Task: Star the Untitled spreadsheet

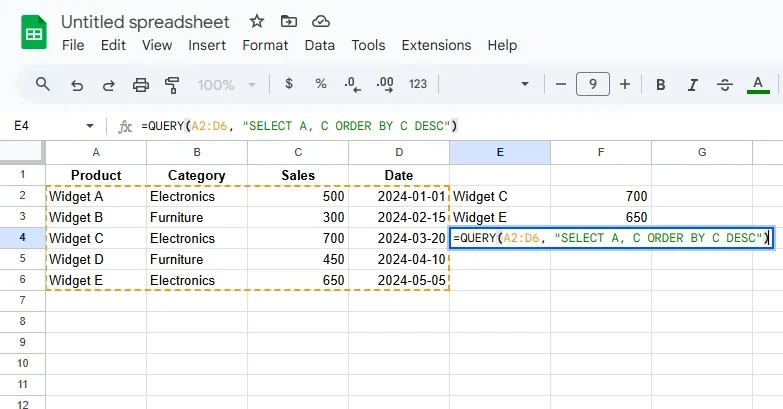Action: point(257,21)
